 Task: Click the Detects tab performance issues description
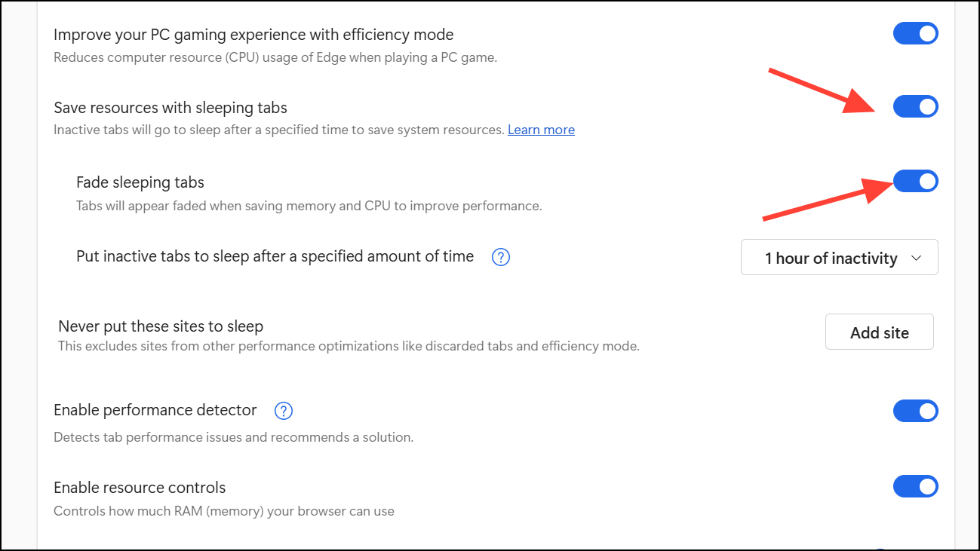pos(233,437)
